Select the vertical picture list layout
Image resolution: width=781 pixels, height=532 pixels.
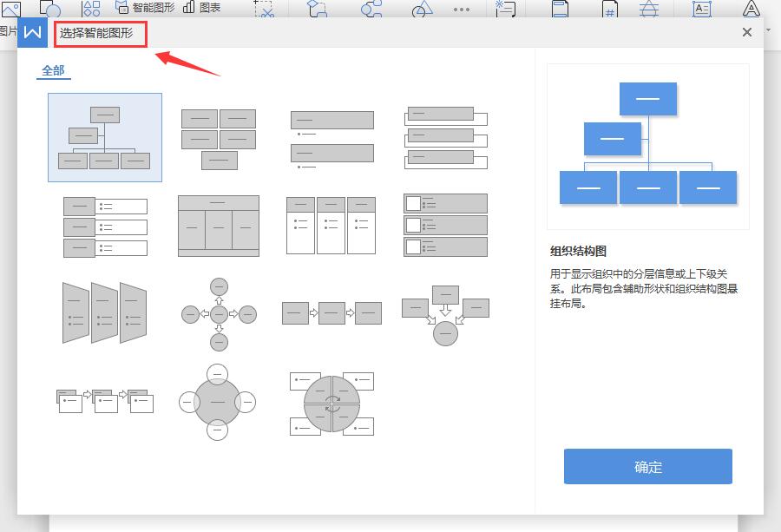point(445,225)
